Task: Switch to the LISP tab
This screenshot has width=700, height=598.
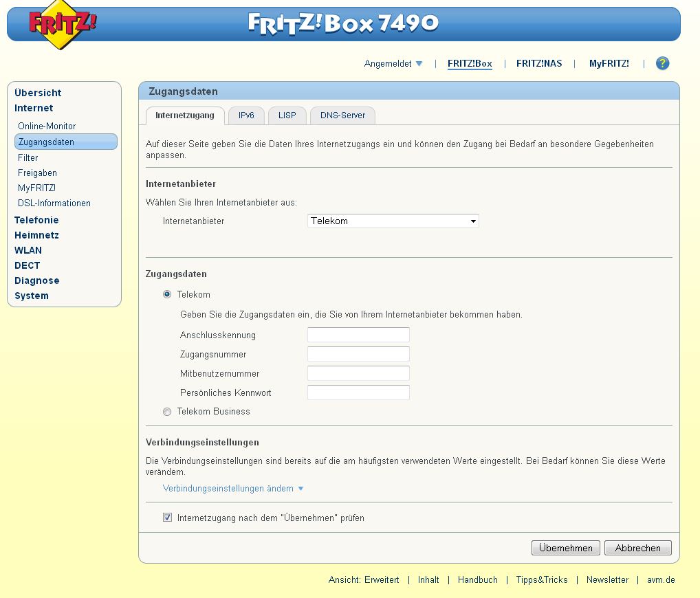Action: click(287, 115)
